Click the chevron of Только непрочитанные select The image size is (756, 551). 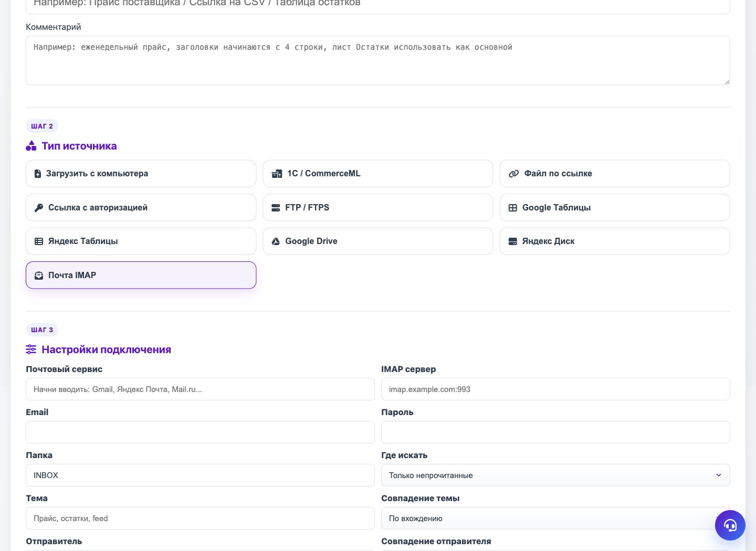(719, 475)
